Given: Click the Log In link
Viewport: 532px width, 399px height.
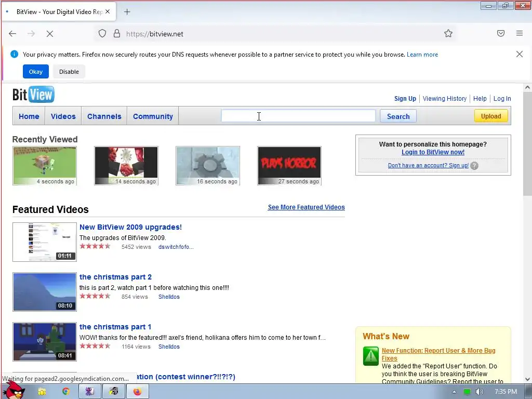Looking at the screenshot, I should pyautogui.click(x=502, y=98).
